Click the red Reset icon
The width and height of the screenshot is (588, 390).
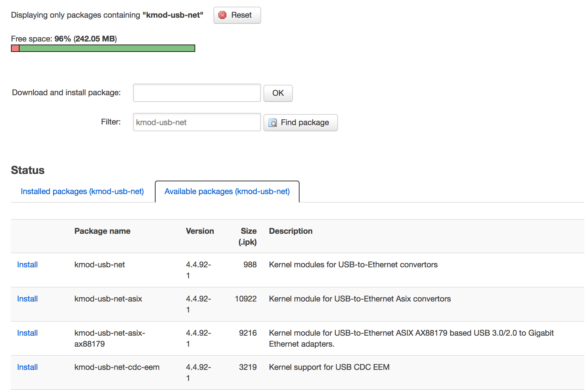click(x=223, y=15)
